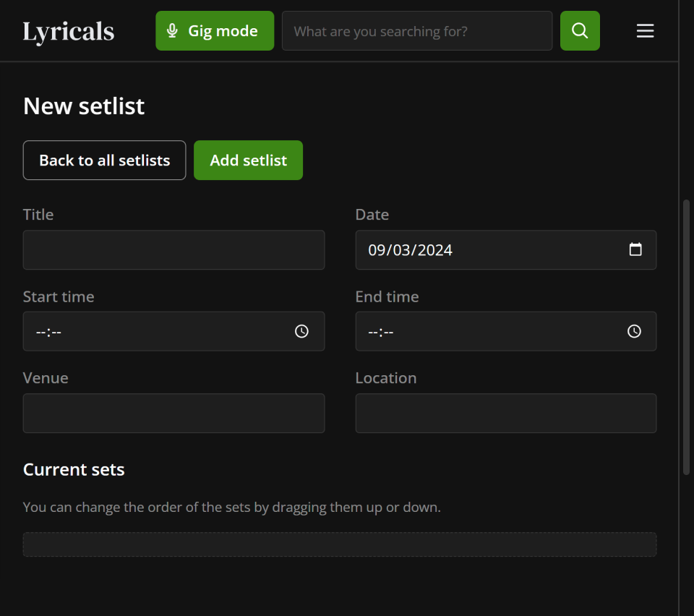694x616 pixels.
Task: Click into the Location input field
Action: point(505,414)
